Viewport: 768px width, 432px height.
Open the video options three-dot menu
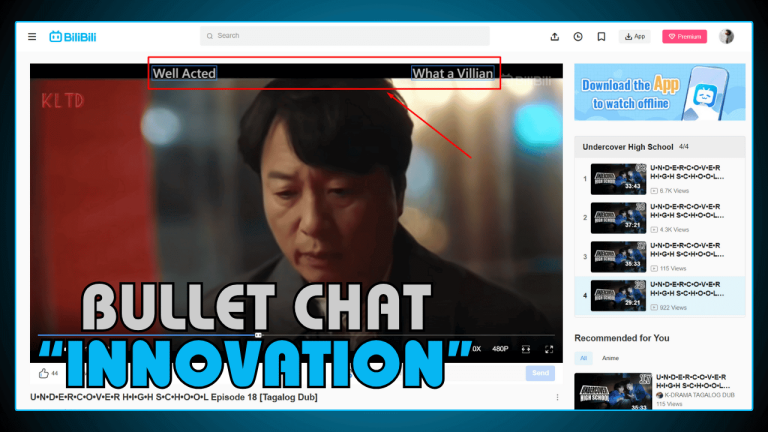tap(558, 398)
